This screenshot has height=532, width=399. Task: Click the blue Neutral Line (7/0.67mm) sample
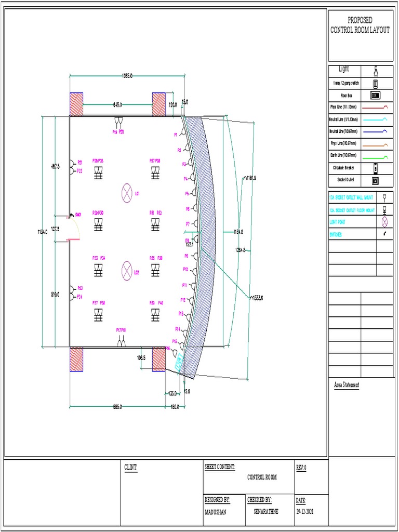pos(375,131)
